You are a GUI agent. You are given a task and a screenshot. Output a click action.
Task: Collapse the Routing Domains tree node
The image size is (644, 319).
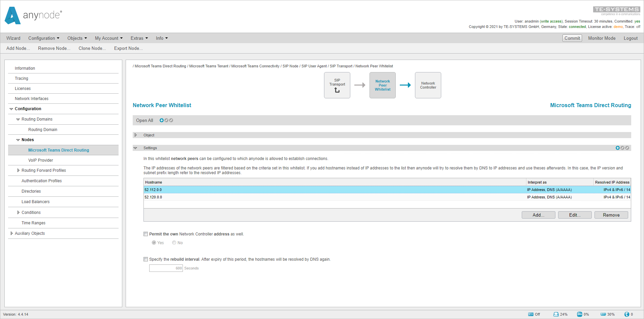tap(18, 119)
